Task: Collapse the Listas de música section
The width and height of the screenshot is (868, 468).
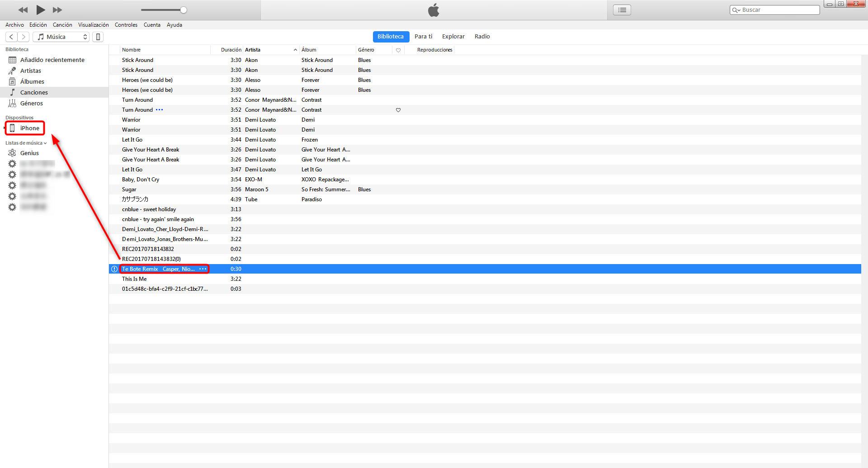Action: click(44, 143)
